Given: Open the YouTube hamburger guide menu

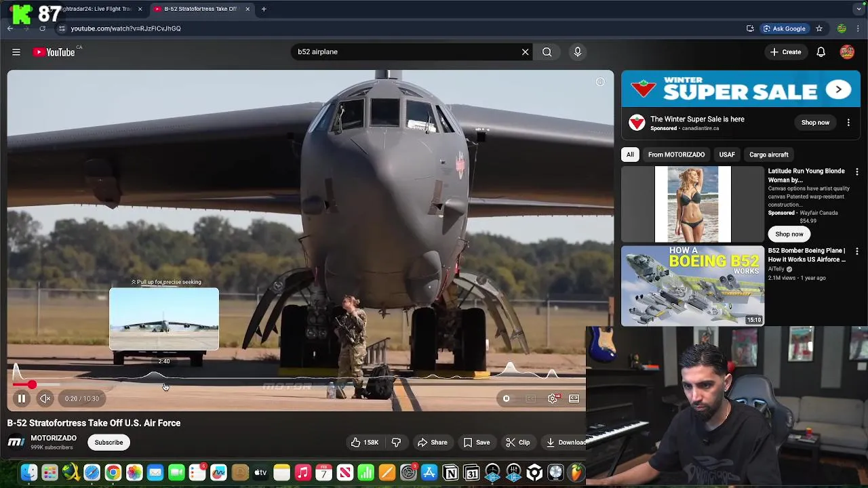Looking at the screenshot, I should (x=16, y=52).
